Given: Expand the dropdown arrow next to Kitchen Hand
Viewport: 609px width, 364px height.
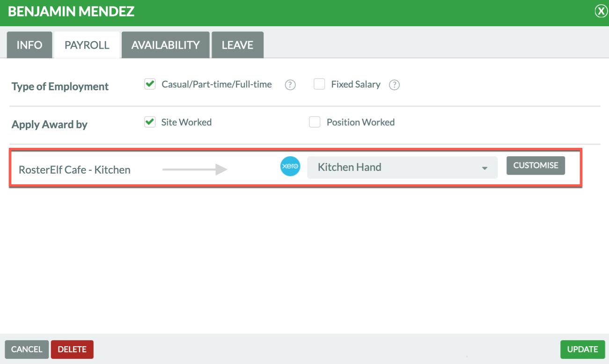Looking at the screenshot, I should 485,168.
